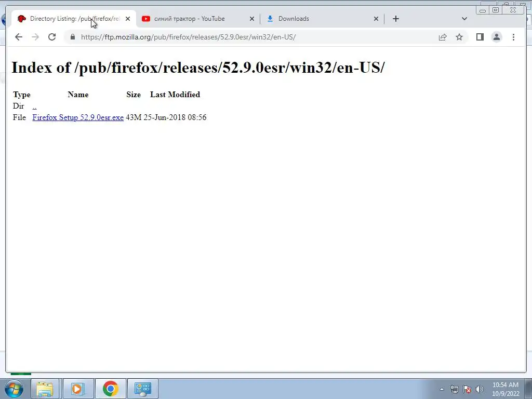The image size is (532, 399).
Task: Open the Control Panel taskbar icon
Action: coord(142,389)
